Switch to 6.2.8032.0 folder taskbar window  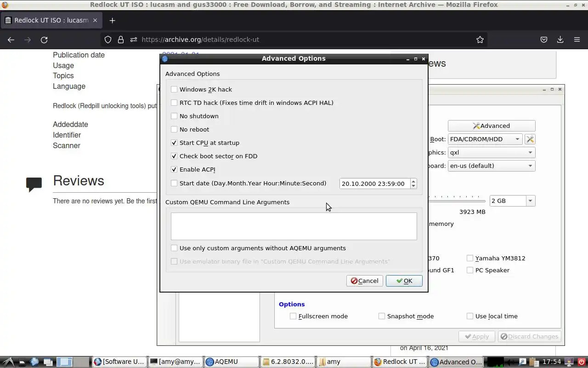point(288,362)
